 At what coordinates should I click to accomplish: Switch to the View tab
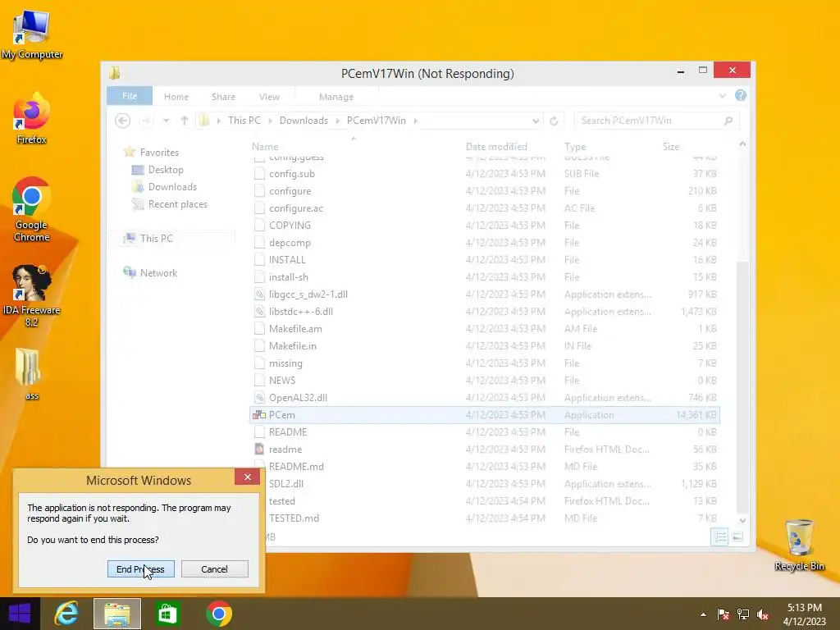(269, 97)
